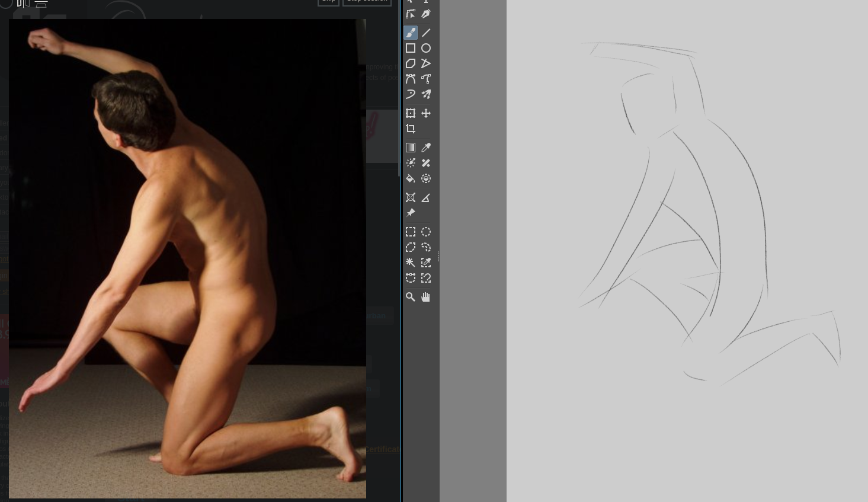The width and height of the screenshot is (868, 502).
Task: Switch to the Multibrush tool
Action: point(426,94)
